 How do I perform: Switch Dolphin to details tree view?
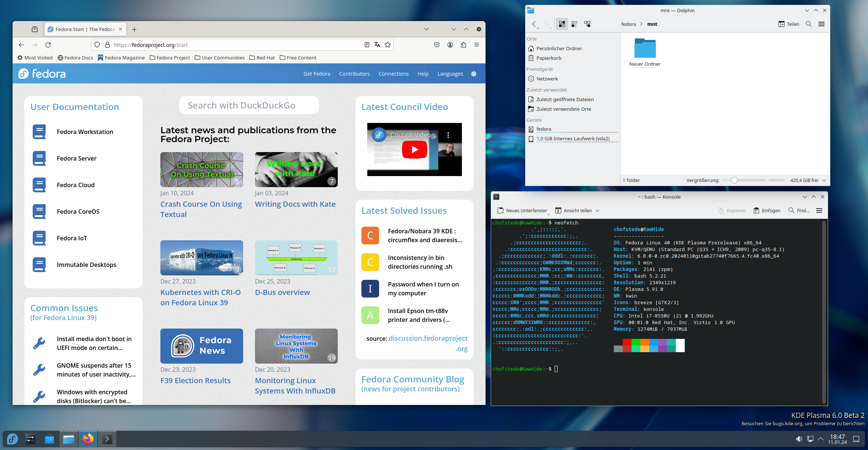[x=587, y=24]
